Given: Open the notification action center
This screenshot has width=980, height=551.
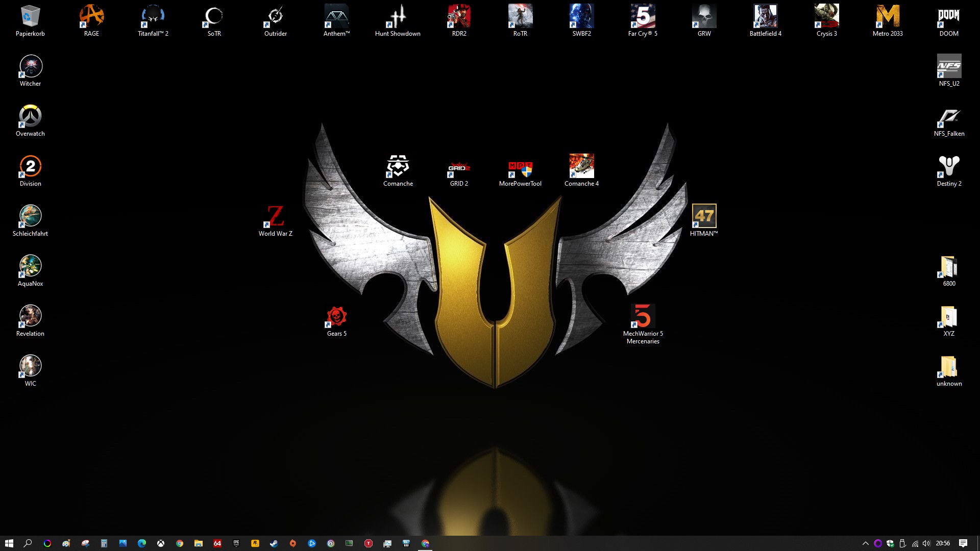Looking at the screenshot, I should [x=963, y=543].
